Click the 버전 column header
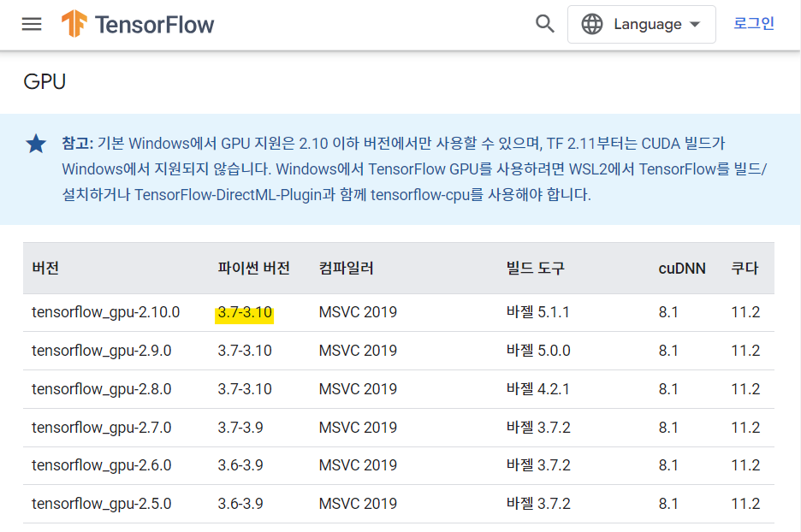801x532 pixels. coord(45,268)
